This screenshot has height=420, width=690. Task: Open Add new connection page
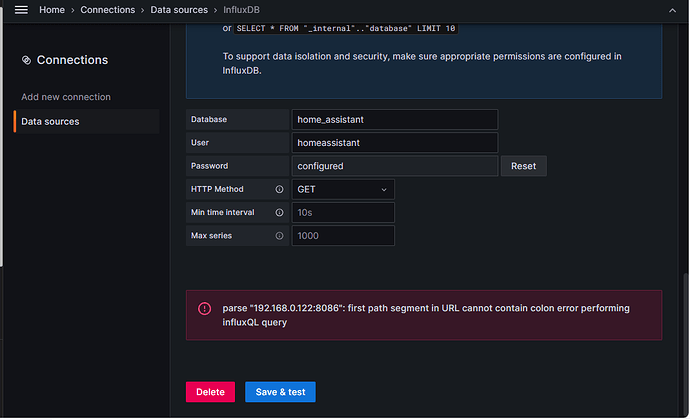66,97
